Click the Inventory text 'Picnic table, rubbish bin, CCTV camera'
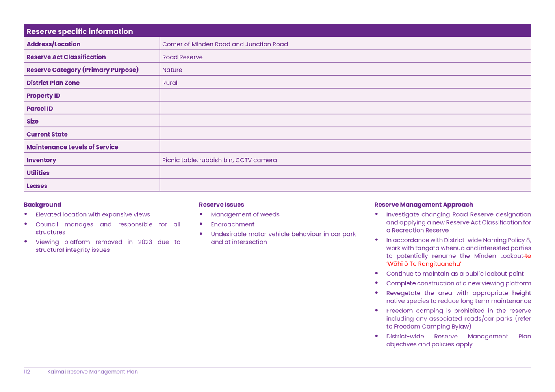555x392 pixels. (219, 160)
